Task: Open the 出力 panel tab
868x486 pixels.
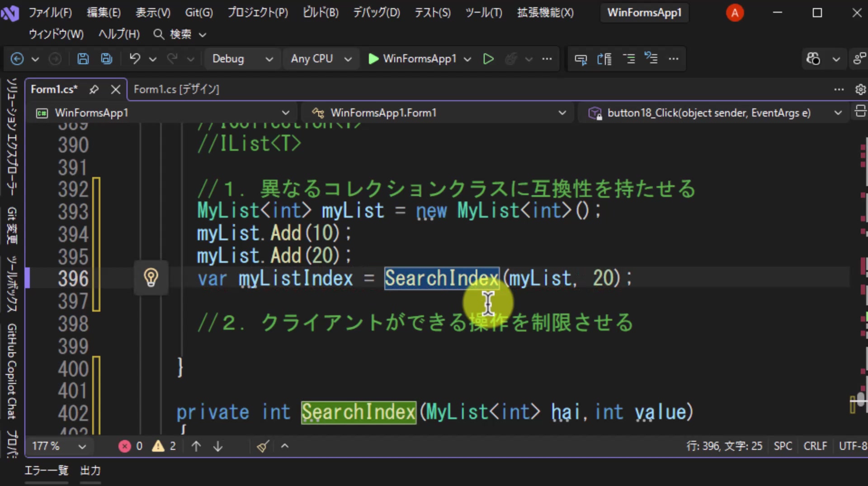Action: (x=90, y=471)
